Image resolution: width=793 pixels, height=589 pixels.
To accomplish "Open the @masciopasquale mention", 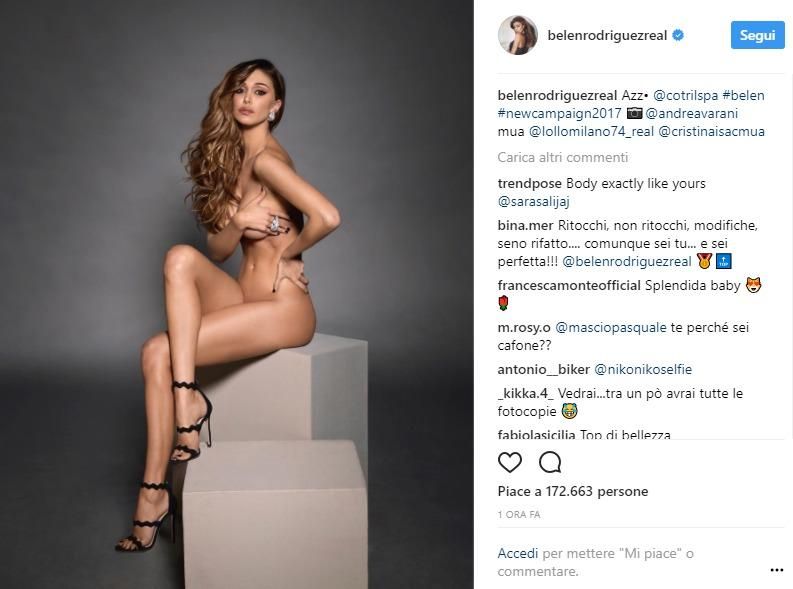I will tap(611, 328).
